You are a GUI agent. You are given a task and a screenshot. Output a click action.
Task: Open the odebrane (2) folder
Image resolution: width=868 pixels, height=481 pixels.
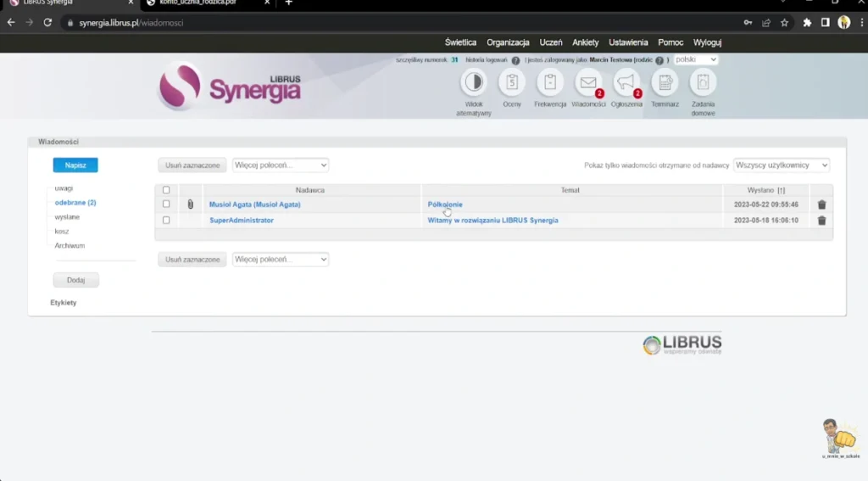point(75,203)
